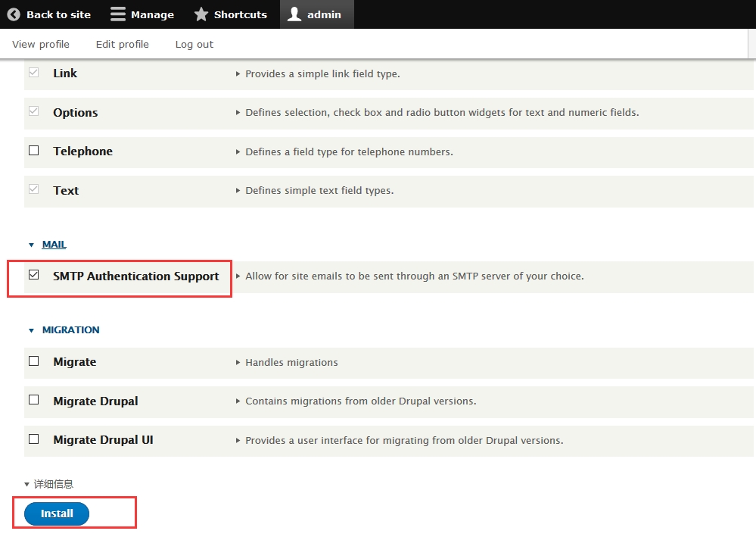Screen dimensions: 756x534
Task: Enable the Migrate Drupal checkbox
Action: [34, 400]
